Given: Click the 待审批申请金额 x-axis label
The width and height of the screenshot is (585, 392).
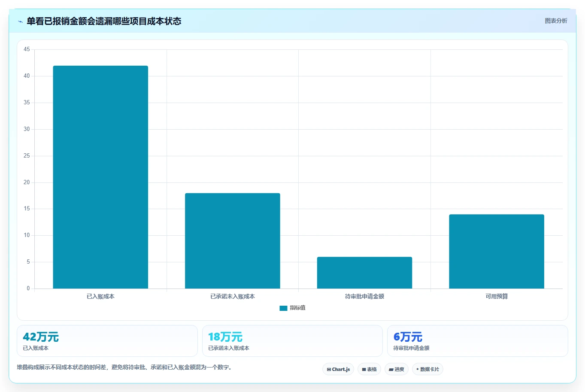Looking at the screenshot, I should (364, 296).
